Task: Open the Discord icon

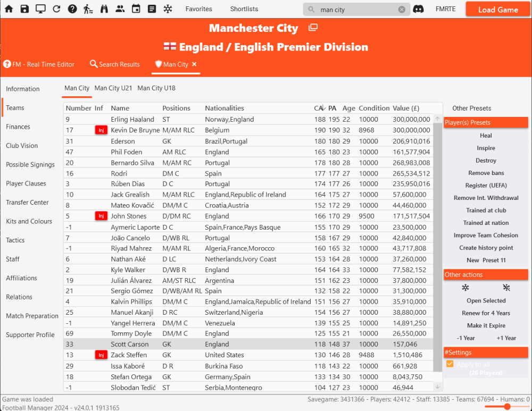Action: click(x=418, y=9)
